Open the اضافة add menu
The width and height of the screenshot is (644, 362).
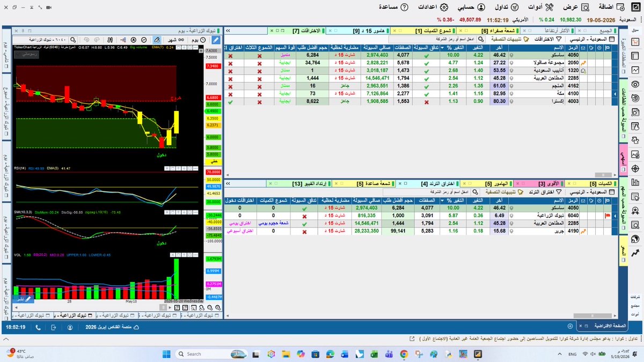[x=612, y=7]
